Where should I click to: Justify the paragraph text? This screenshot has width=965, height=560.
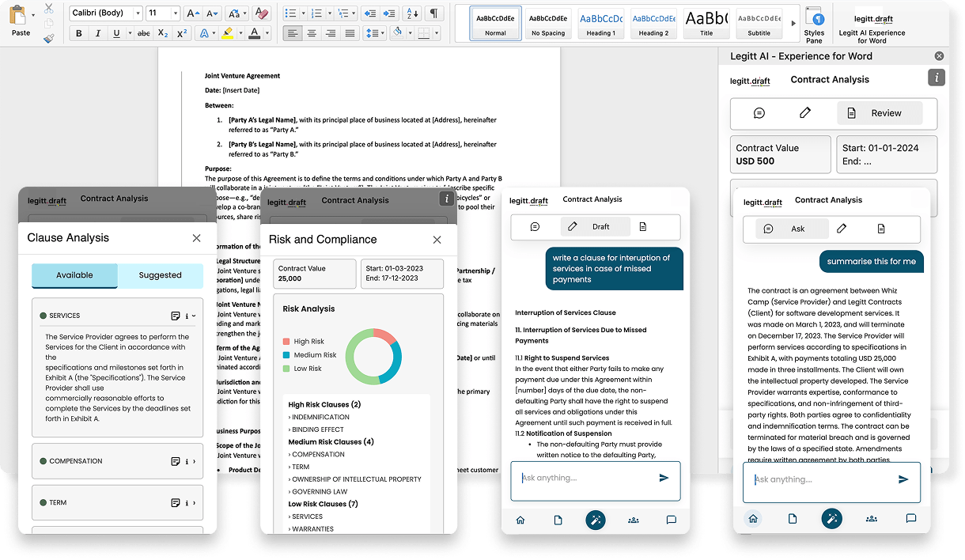click(x=350, y=33)
